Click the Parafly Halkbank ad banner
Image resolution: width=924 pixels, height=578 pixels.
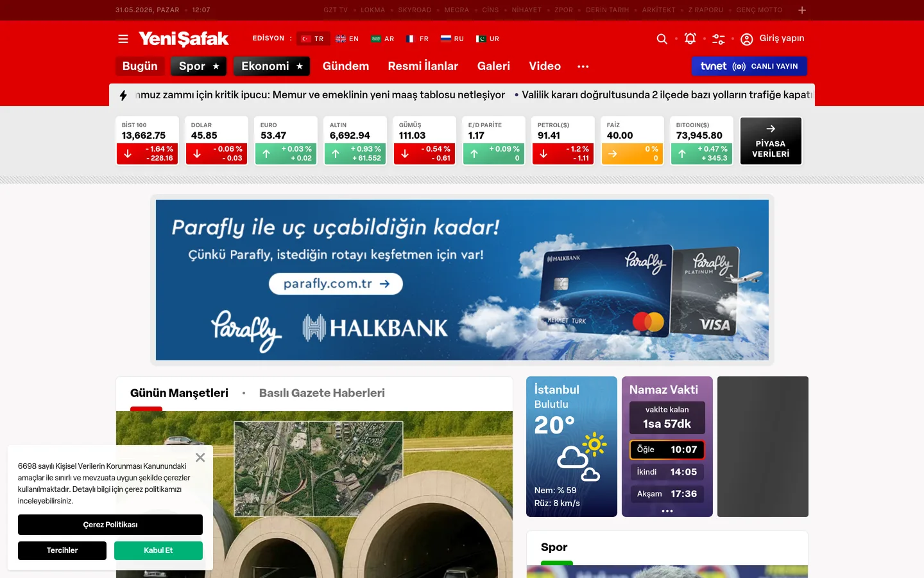coord(462,280)
